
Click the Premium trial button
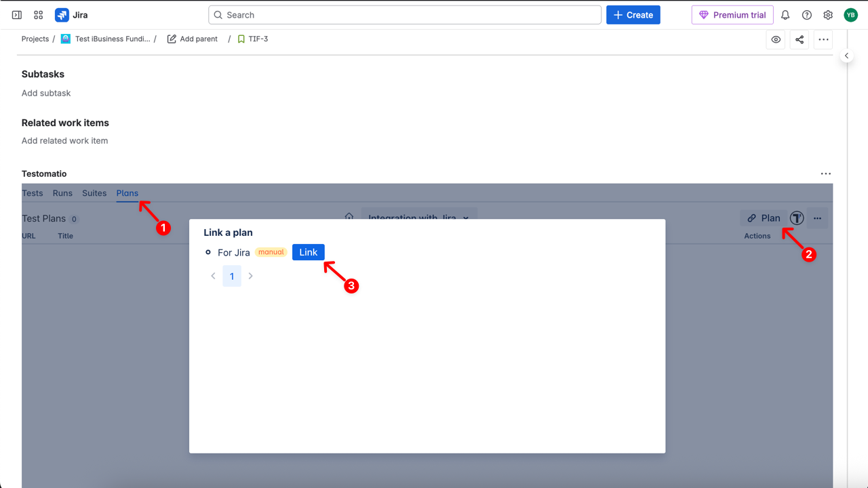click(x=732, y=15)
